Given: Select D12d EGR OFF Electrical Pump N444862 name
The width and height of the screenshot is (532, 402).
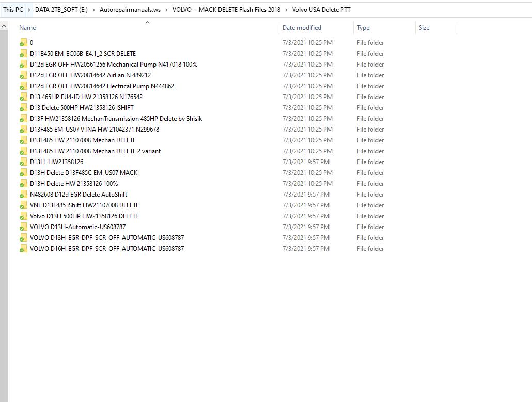Looking at the screenshot, I should (102, 86).
